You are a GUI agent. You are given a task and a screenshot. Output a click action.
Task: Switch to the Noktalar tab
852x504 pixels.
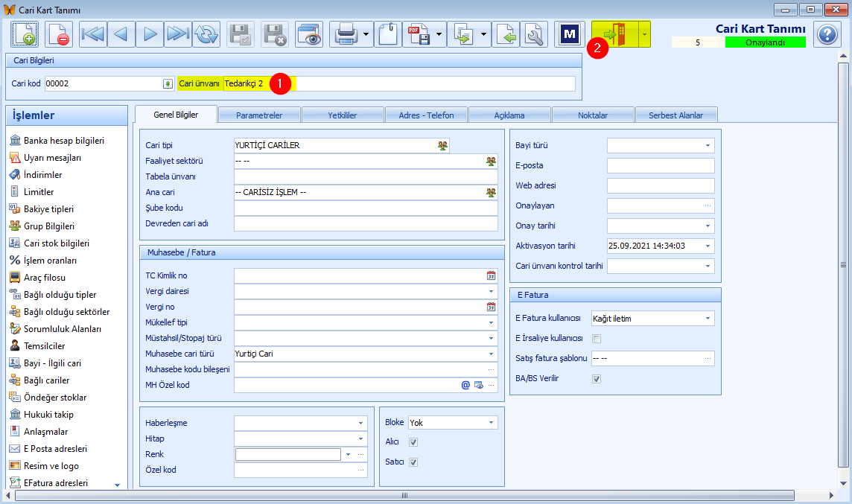(593, 115)
